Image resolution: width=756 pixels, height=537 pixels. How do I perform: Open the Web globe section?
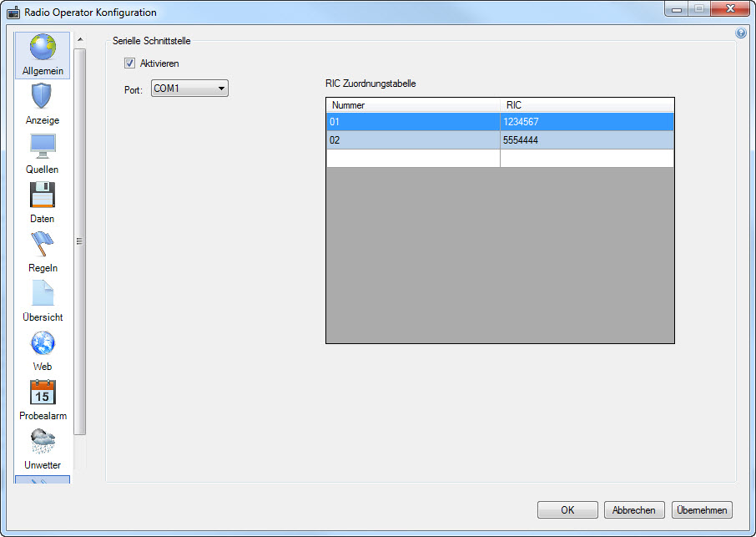(x=43, y=350)
